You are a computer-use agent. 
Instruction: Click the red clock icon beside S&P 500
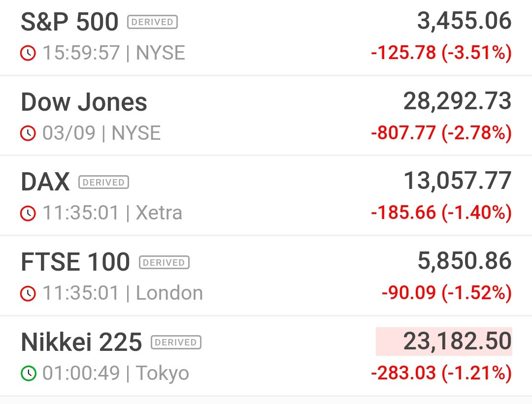[x=28, y=53]
